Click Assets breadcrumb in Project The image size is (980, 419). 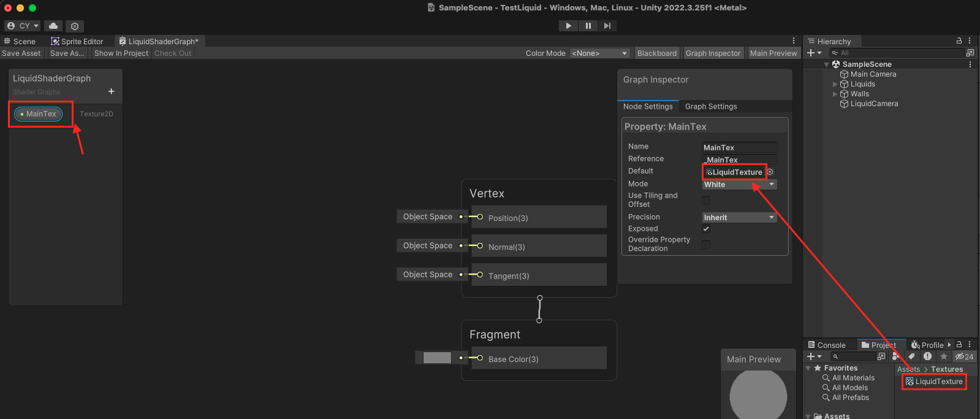click(x=908, y=369)
